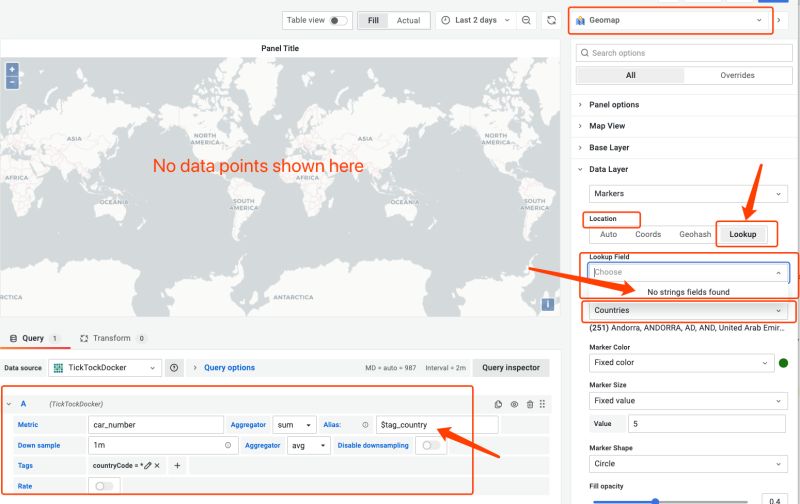Open the Lookup Field Choose dropdown
Viewport: 800px width, 504px height.
[x=688, y=272]
